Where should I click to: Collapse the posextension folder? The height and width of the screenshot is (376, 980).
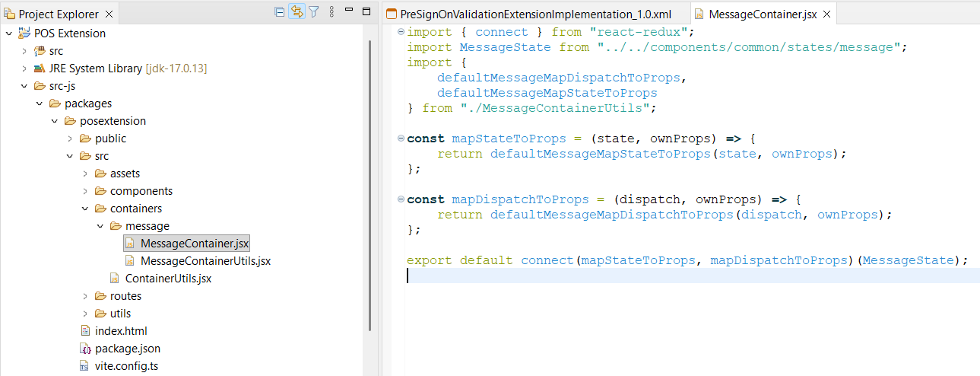54,121
